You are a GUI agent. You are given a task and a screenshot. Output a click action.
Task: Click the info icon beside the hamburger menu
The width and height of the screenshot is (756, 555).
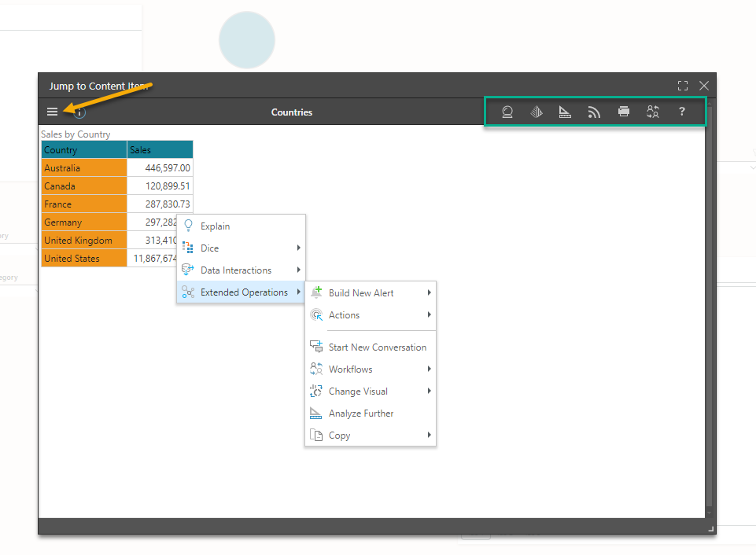point(79,113)
